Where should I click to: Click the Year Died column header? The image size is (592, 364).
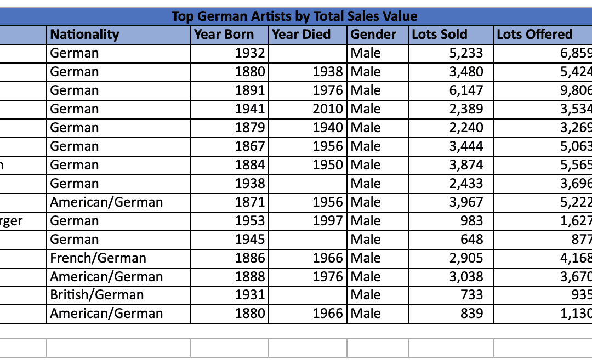[x=308, y=35]
